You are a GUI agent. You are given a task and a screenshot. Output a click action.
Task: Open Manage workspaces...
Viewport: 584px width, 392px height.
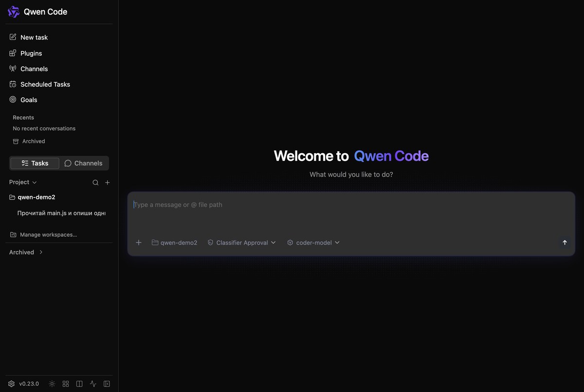click(44, 234)
